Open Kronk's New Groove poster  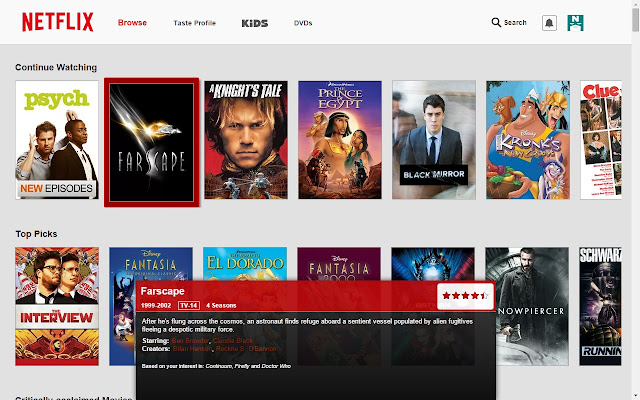tap(528, 140)
